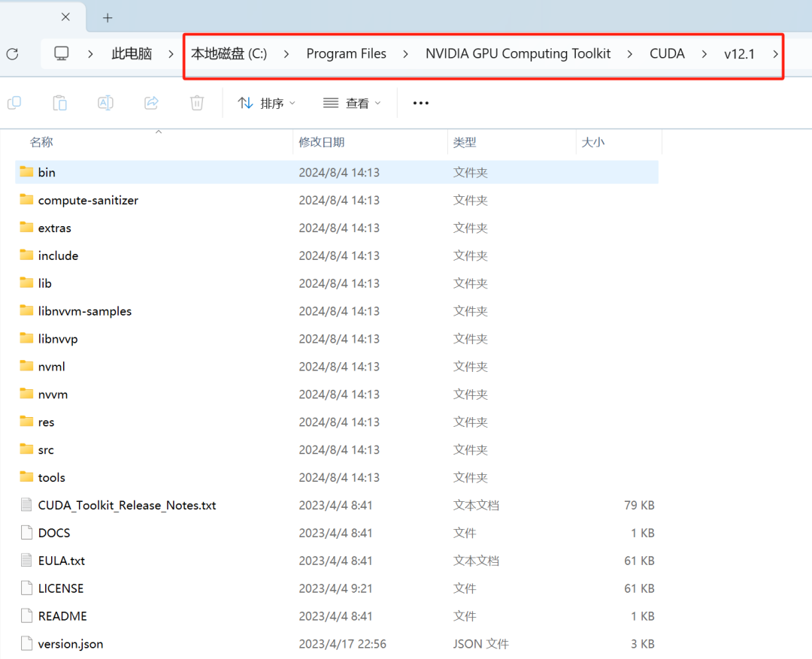Image resolution: width=812 pixels, height=659 pixels.
Task: Select the bin folder icon
Action: click(26, 171)
